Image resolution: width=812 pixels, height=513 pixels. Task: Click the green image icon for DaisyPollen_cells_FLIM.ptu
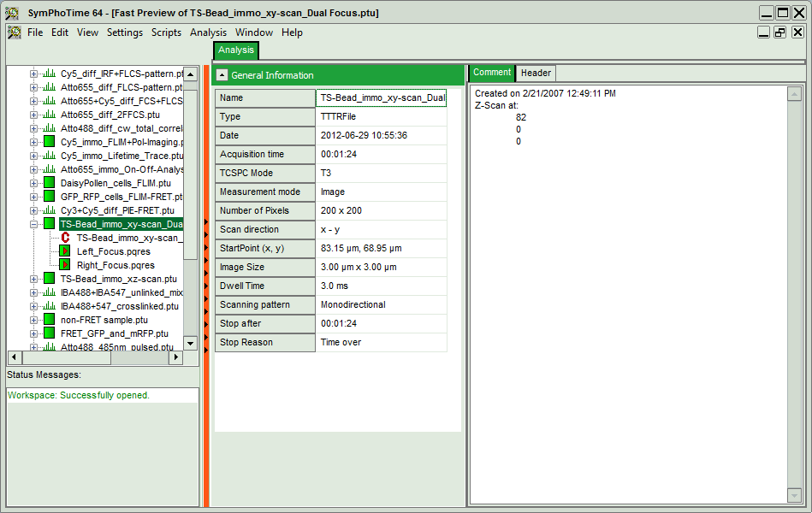(x=49, y=183)
